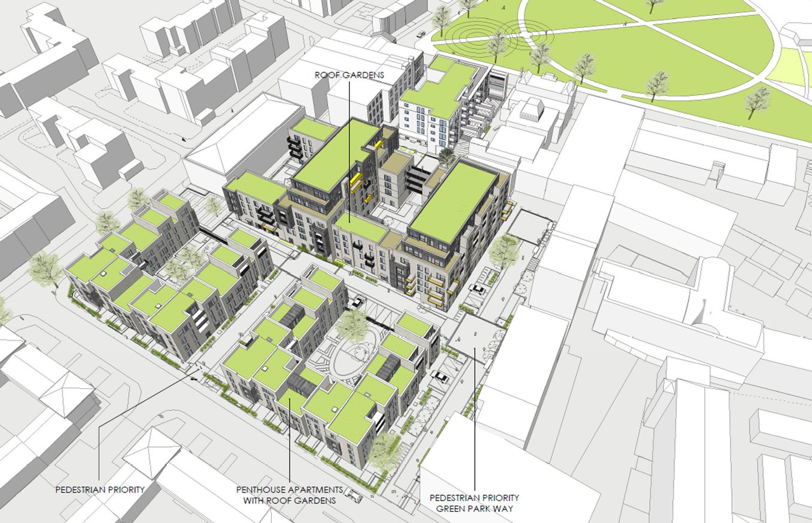Image resolution: width=812 pixels, height=523 pixels.
Task: Click the car parked above the oval courtyard
Action: click(357, 302)
